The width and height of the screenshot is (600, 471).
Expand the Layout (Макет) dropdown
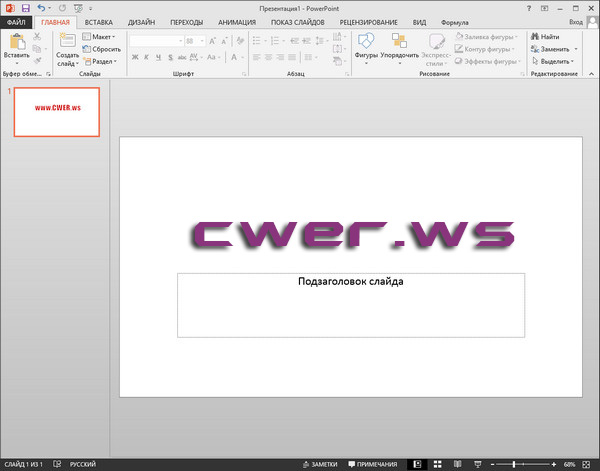pos(99,36)
